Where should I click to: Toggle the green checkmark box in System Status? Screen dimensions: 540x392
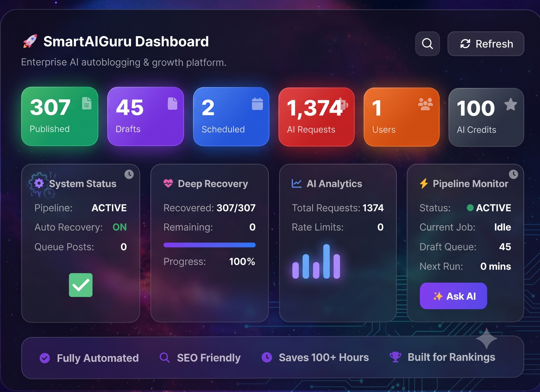[81, 285]
